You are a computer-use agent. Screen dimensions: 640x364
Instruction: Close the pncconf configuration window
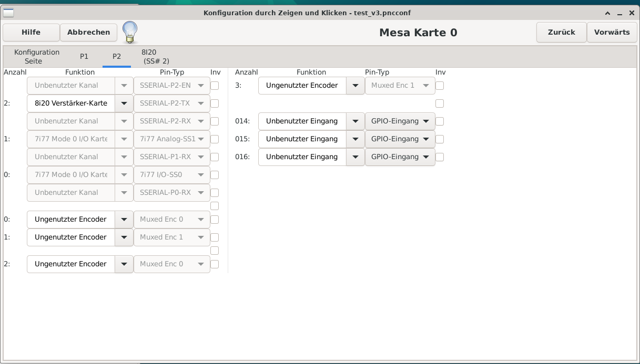click(x=632, y=13)
